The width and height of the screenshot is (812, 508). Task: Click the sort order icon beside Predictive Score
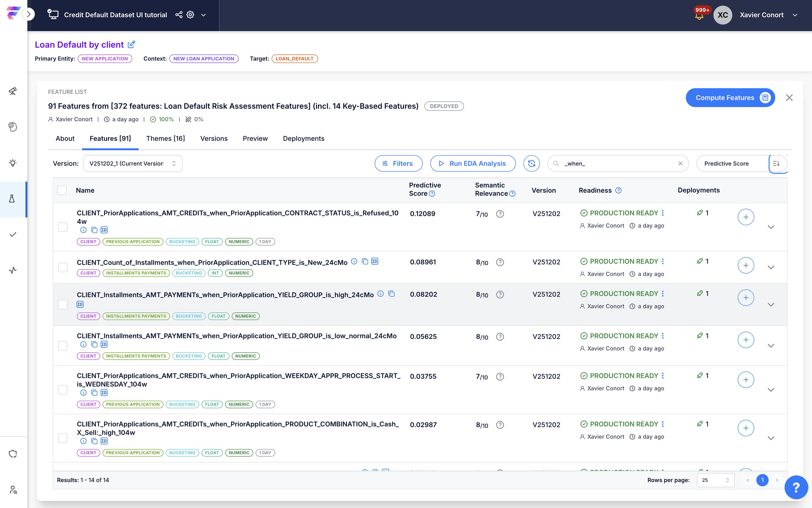776,164
